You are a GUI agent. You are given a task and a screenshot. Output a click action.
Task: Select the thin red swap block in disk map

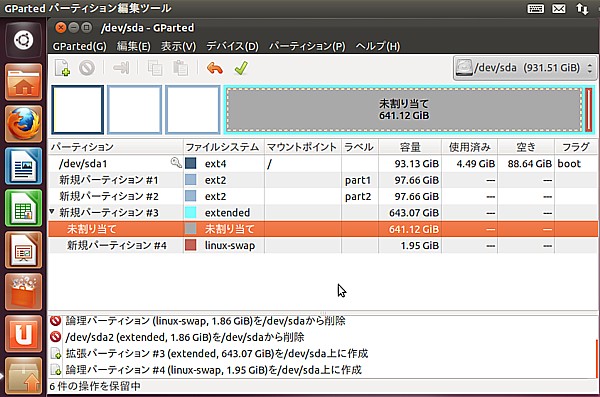coord(588,110)
